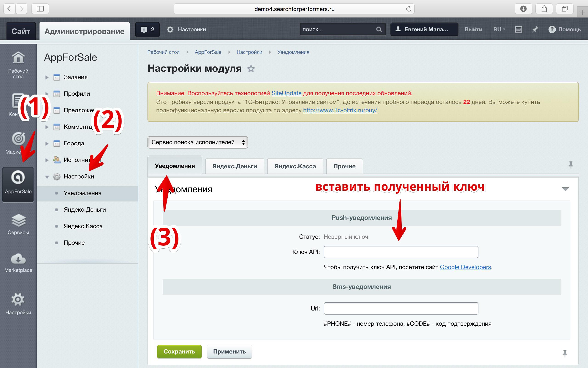Add page to favorites star icon
The image size is (588, 368).
point(251,69)
